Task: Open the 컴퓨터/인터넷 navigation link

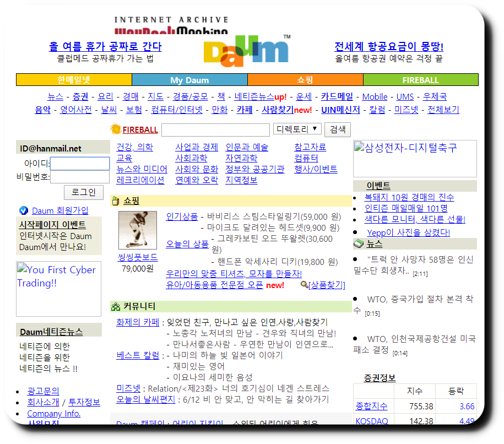Action: [x=177, y=110]
